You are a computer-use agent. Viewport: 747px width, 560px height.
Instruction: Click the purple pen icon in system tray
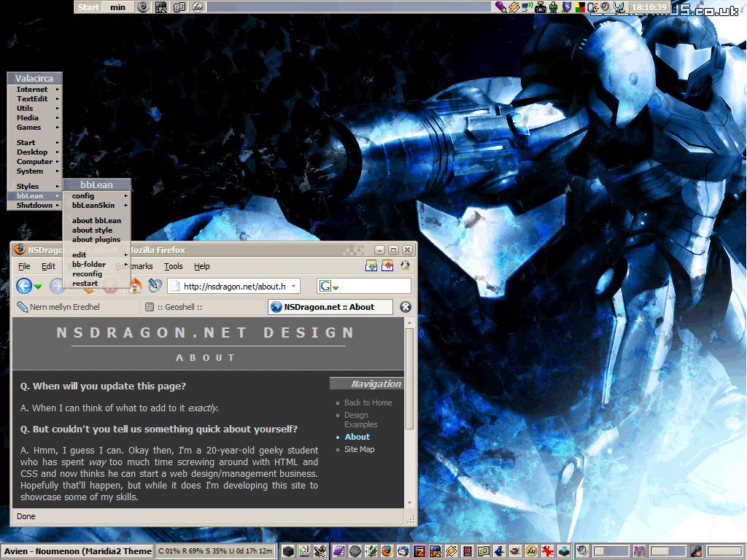point(500,7)
